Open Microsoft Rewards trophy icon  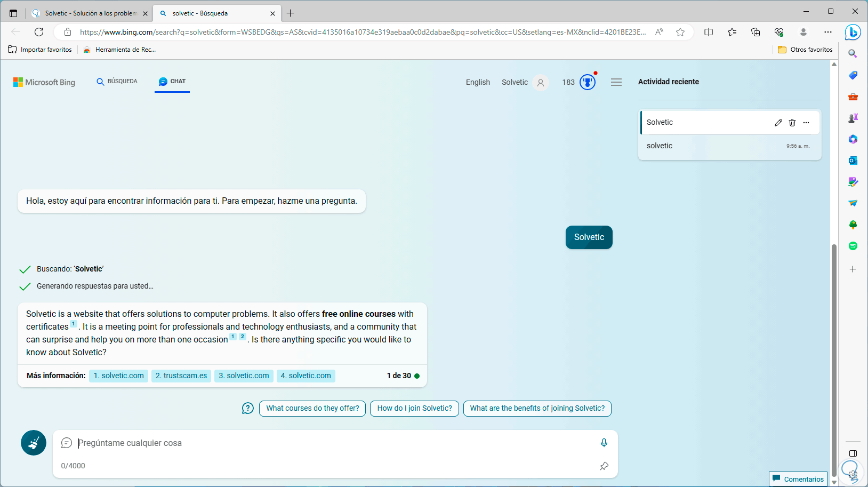(x=588, y=82)
